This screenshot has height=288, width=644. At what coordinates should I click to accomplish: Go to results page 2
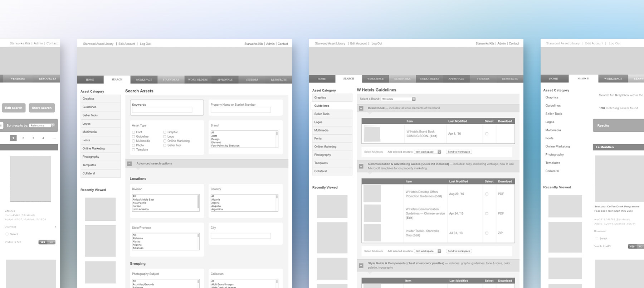click(23, 138)
